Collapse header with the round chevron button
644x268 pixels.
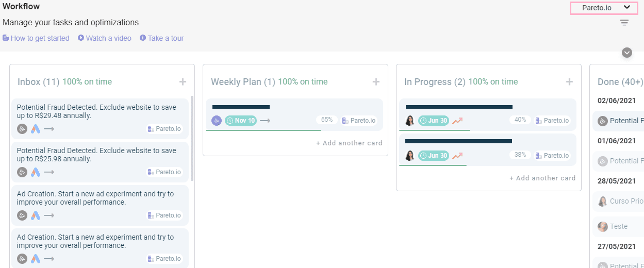coord(627,53)
